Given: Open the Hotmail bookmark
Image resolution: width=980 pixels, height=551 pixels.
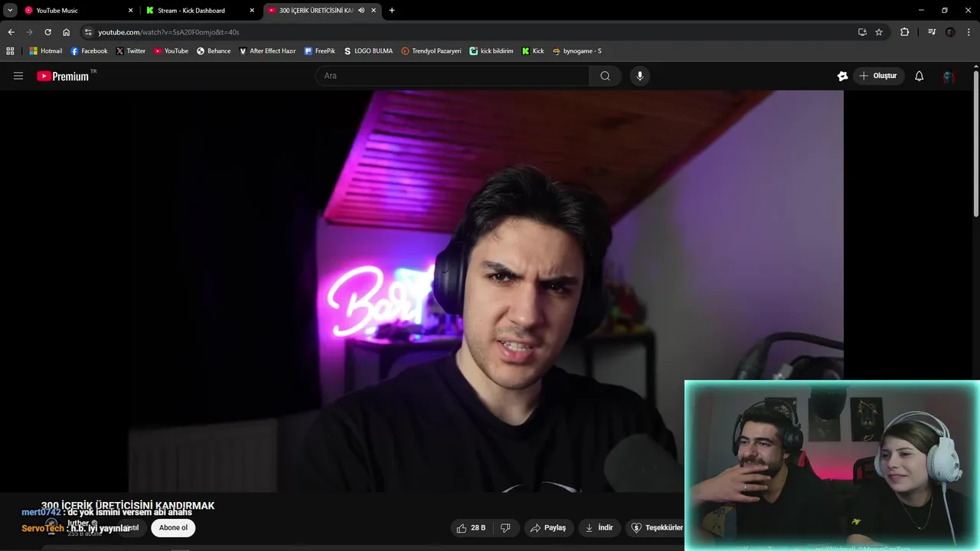Looking at the screenshot, I should 46,51.
